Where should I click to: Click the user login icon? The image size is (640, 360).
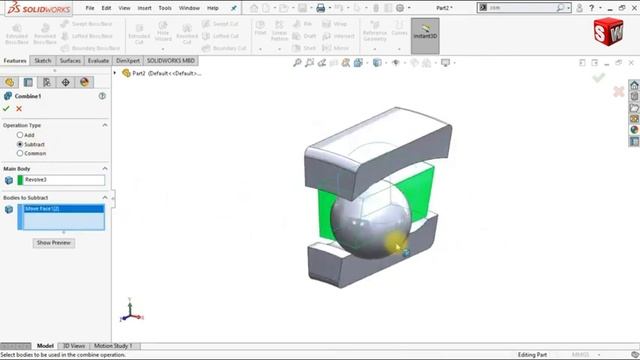click(x=579, y=8)
